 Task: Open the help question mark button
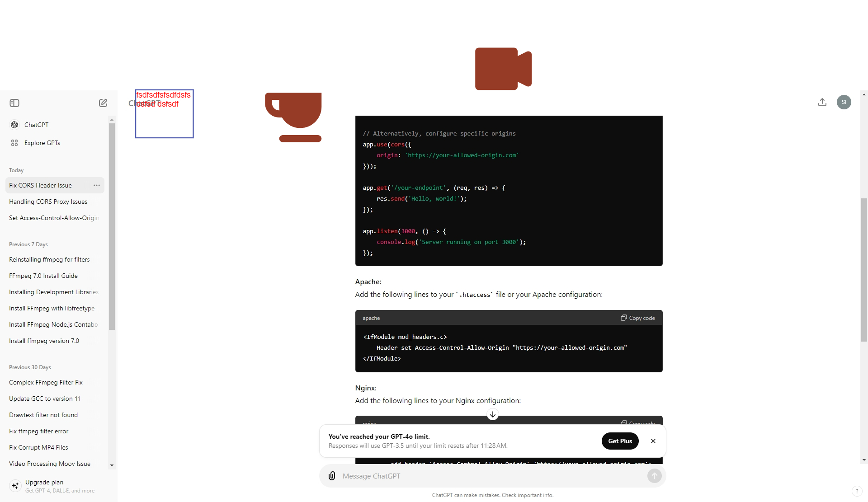[x=857, y=492]
